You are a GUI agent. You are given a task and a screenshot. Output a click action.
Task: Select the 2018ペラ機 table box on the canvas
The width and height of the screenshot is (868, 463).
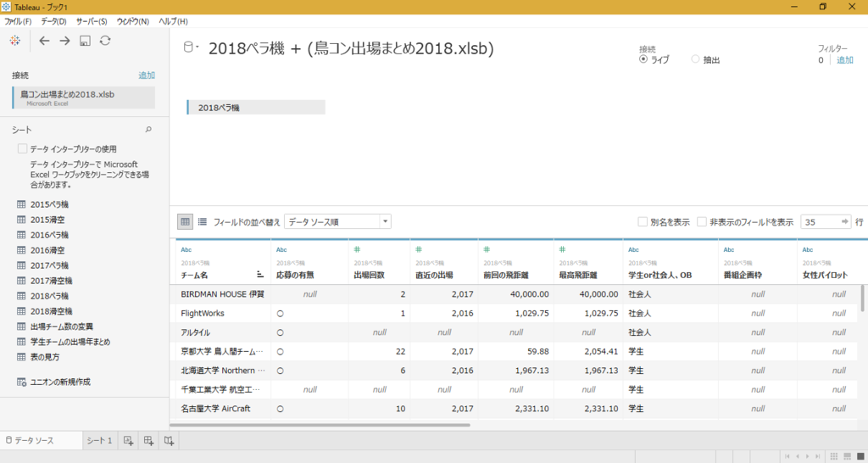coord(256,108)
